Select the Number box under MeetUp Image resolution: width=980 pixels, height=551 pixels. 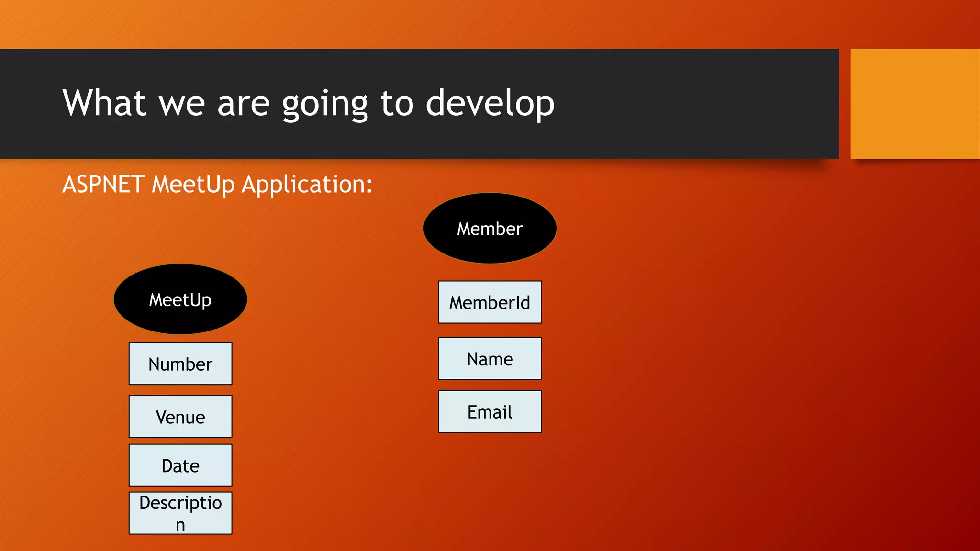coord(180,364)
